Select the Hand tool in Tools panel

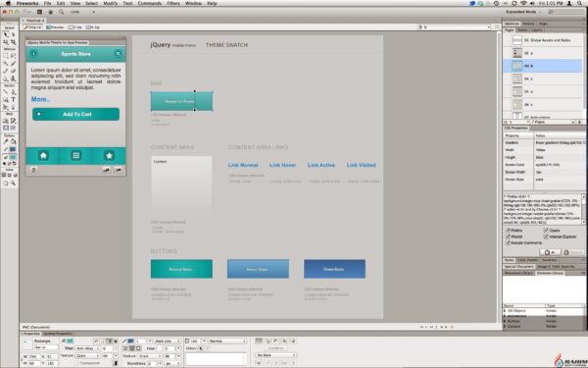coord(6,184)
